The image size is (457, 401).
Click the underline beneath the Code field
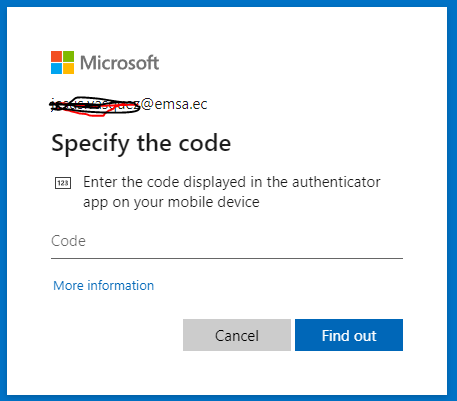coord(227,258)
